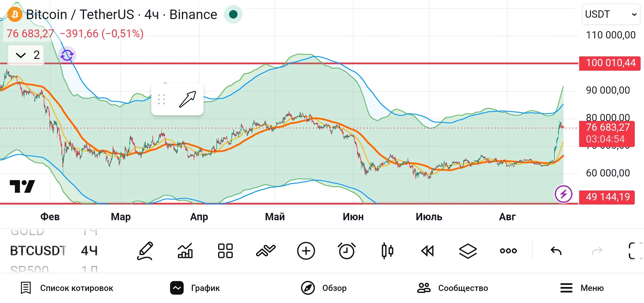The image size is (644, 303).
Task: Click the 60 000,00 price scale value
Action: [x=608, y=173]
